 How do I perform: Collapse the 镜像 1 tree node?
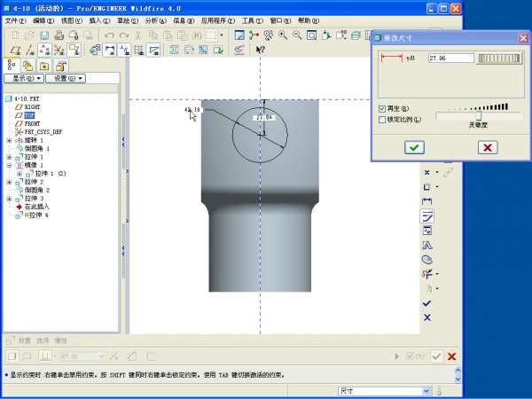click(x=9, y=165)
